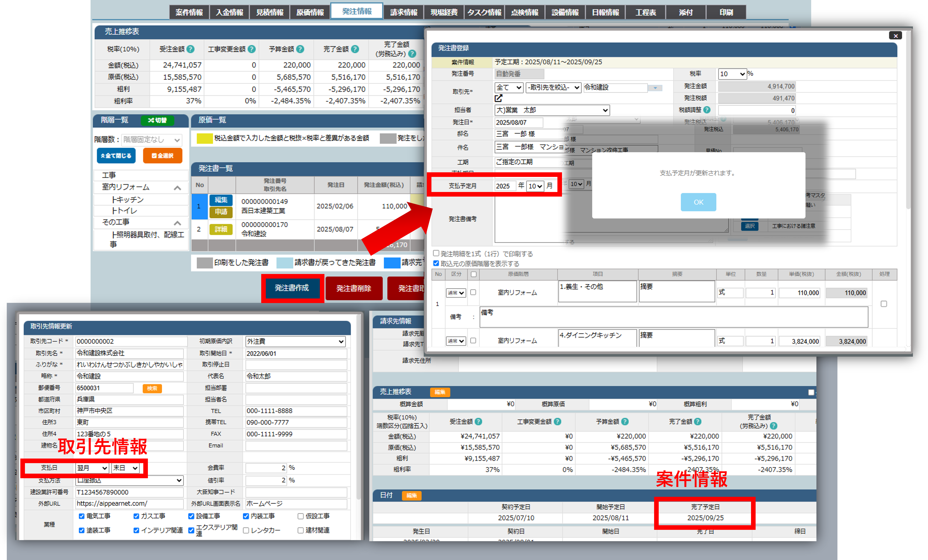Open 支払予定月 month dropdown showing 10
This screenshot has height=560, width=928.
click(535, 186)
